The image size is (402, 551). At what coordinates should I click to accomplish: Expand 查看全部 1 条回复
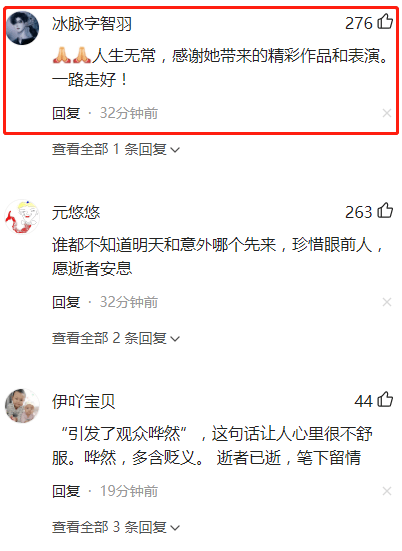tap(116, 150)
